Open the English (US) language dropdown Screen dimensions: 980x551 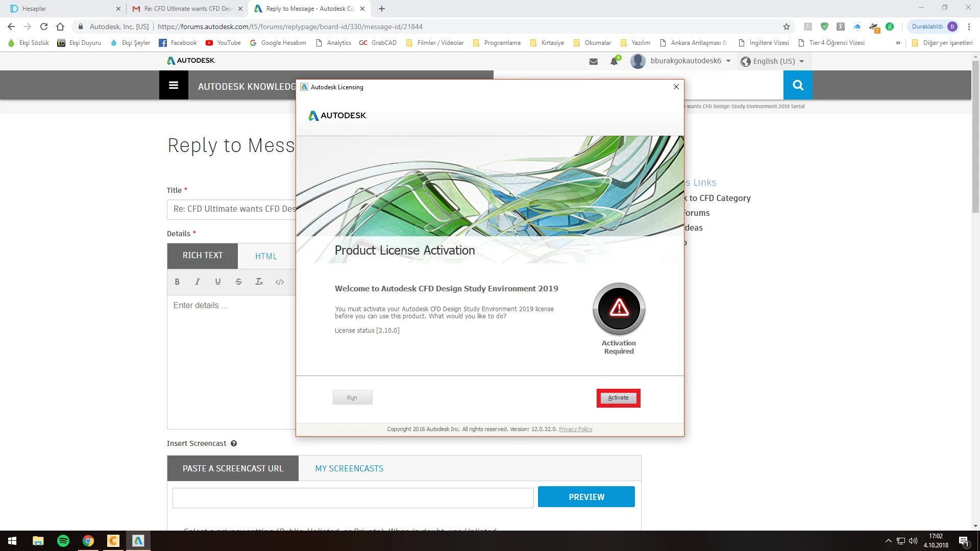pos(773,61)
